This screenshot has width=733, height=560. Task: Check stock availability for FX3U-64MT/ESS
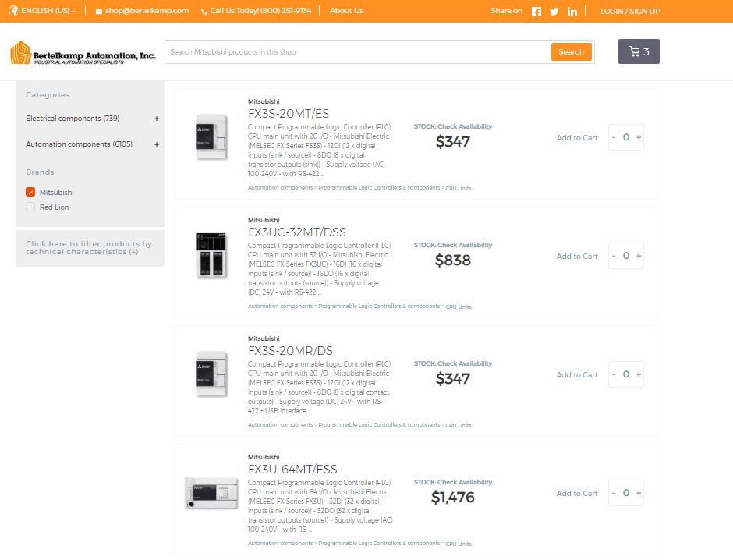point(452,482)
